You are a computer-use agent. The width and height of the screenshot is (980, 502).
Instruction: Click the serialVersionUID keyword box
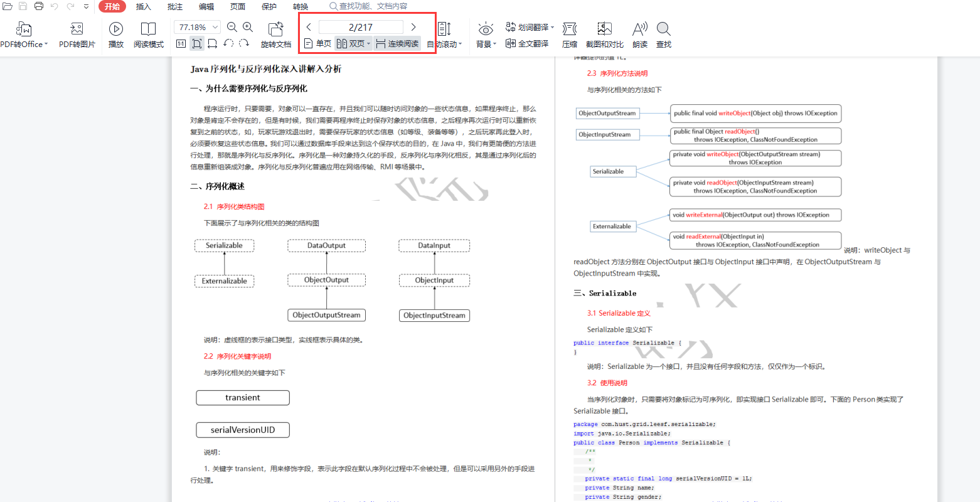(x=243, y=430)
